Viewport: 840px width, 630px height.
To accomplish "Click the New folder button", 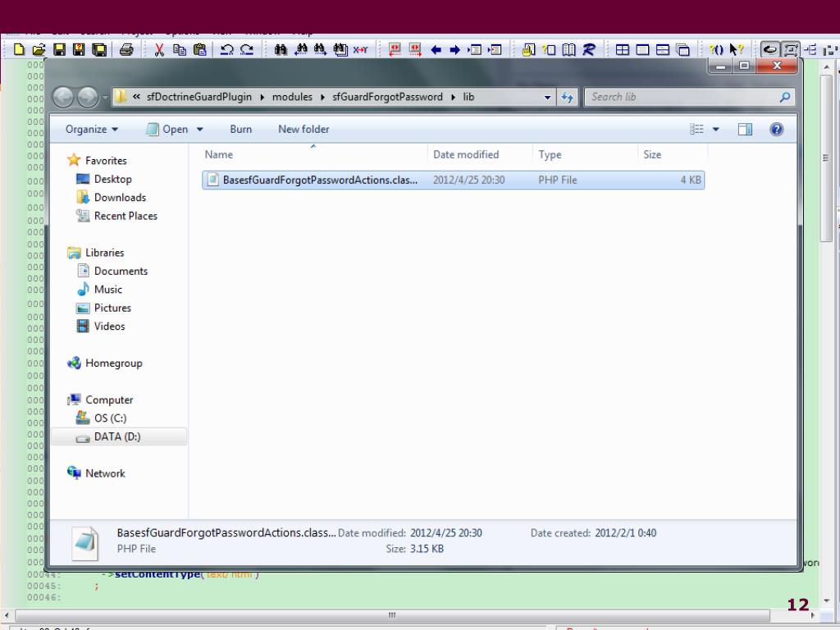I will pyautogui.click(x=304, y=130).
